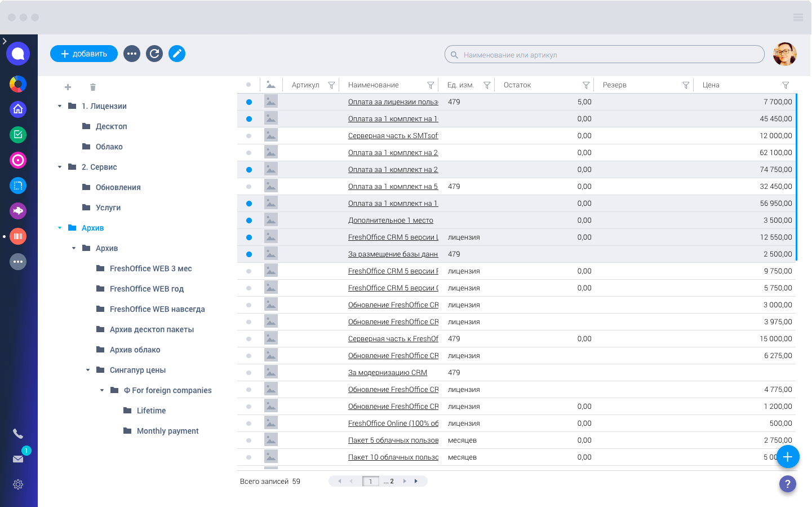Select the column header selection circle
Viewport: 812px width, 507px height.
pos(249,83)
